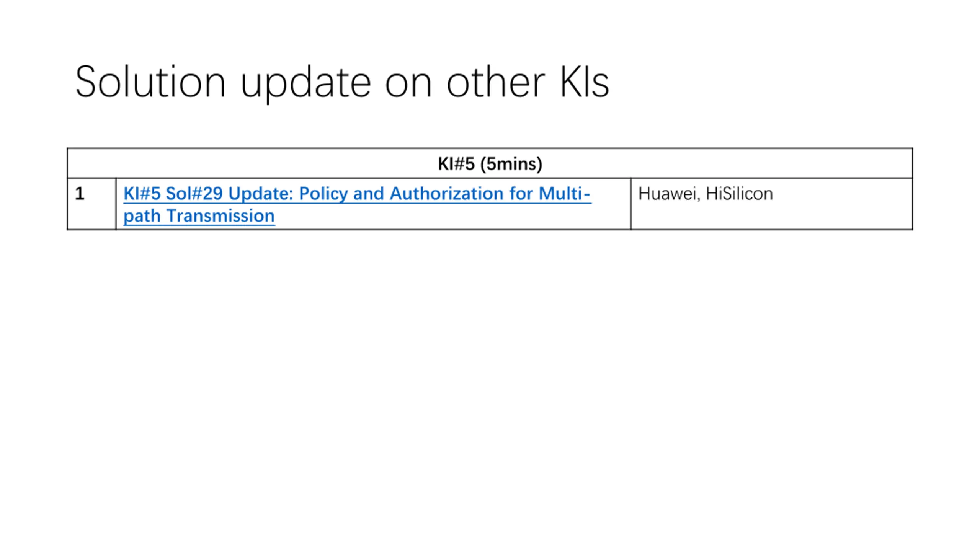Viewport: 980px width, 551px height.
Task: Click "Sol#29" in the hyperlink
Action: [x=194, y=193]
